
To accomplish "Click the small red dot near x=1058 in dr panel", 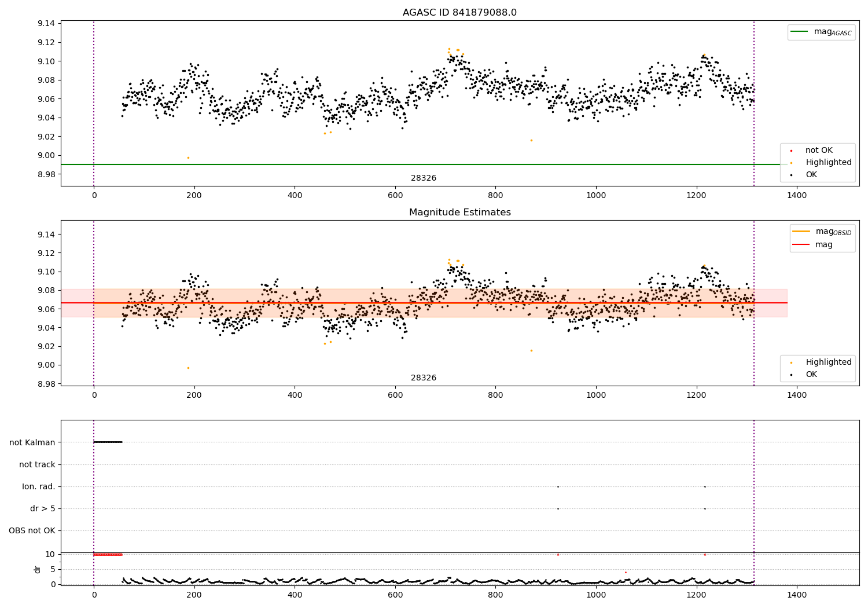I will pyautogui.click(x=626, y=572).
